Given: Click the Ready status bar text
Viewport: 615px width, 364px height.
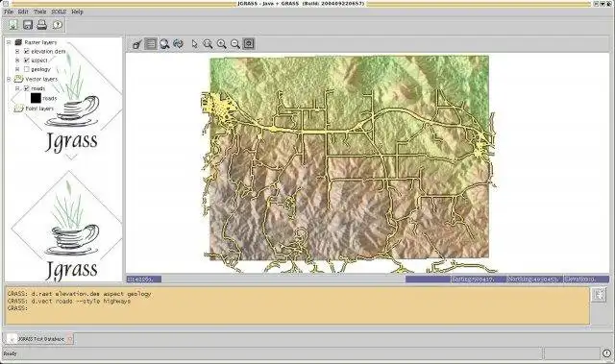Looking at the screenshot, I should click(11, 353).
